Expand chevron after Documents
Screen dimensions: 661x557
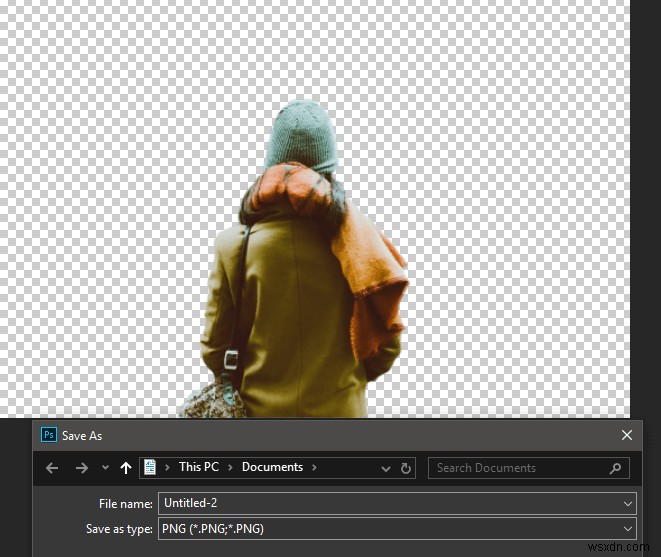pos(314,468)
